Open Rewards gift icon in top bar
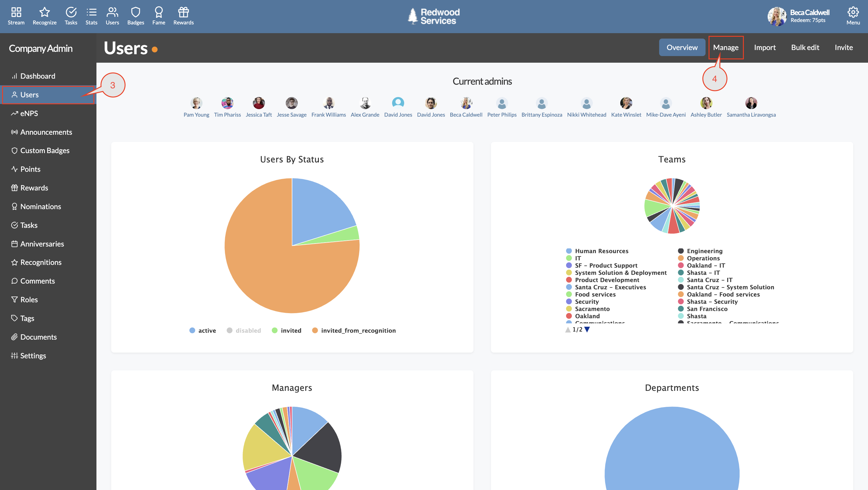This screenshot has height=490, width=868. coord(183,16)
